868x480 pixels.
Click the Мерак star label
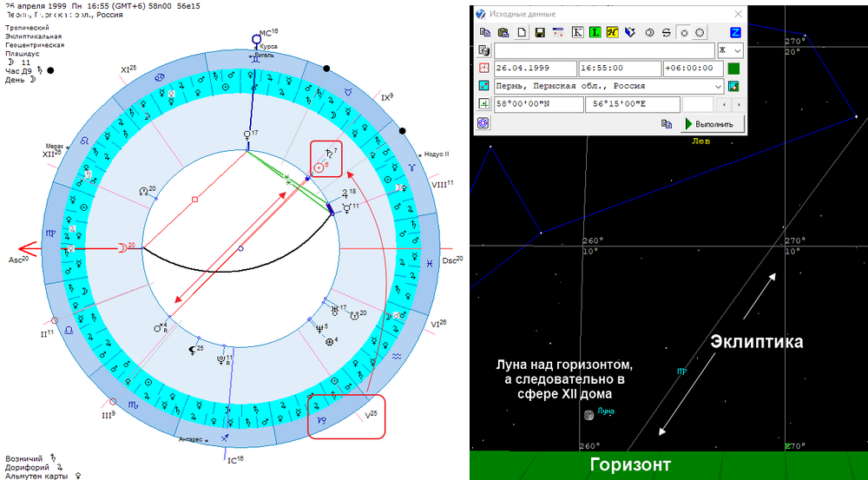[x=54, y=147]
